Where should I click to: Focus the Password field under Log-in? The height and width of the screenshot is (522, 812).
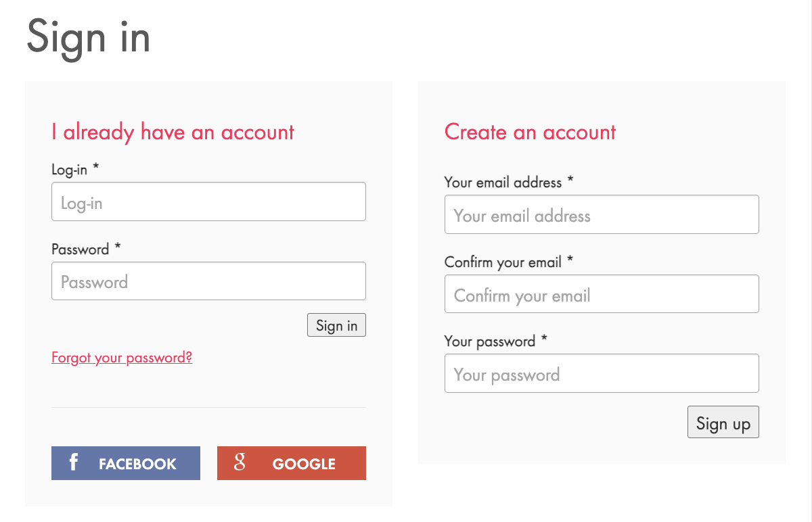click(x=208, y=281)
